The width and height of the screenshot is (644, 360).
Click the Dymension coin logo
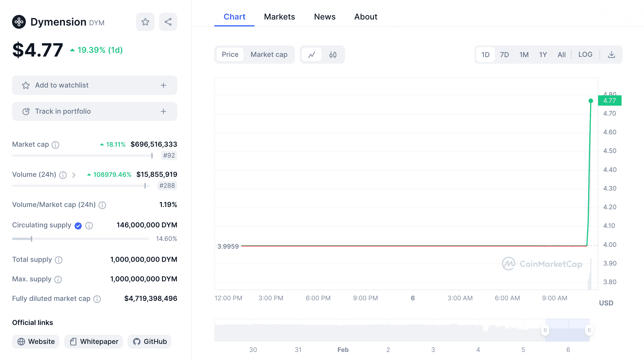click(x=19, y=22)
